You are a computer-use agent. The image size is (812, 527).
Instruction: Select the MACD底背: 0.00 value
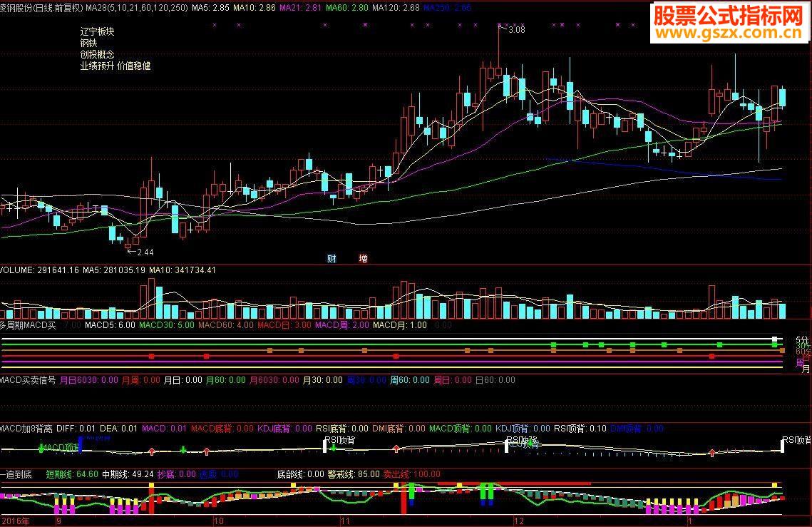click(x=222, y=429)
